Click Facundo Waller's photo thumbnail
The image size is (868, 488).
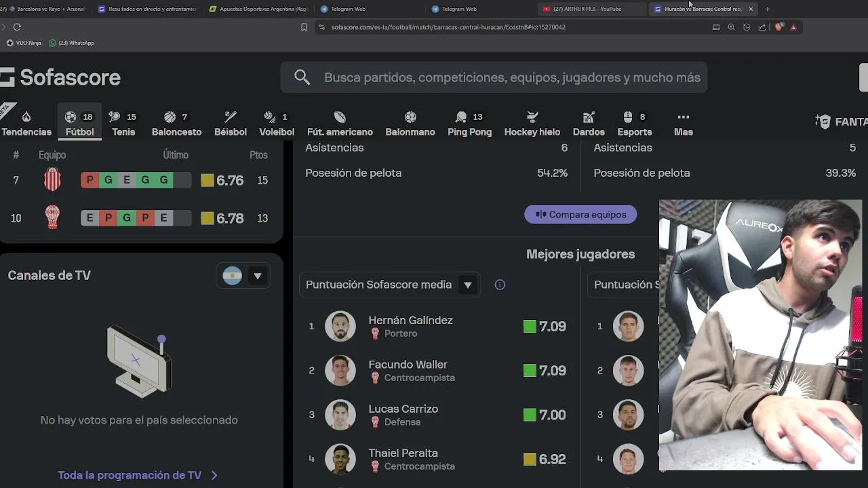click(x=340, y=370)
